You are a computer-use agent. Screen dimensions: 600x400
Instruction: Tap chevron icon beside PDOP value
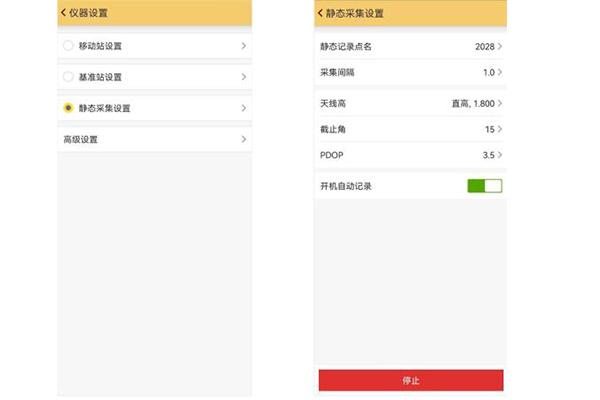point(500,155)
